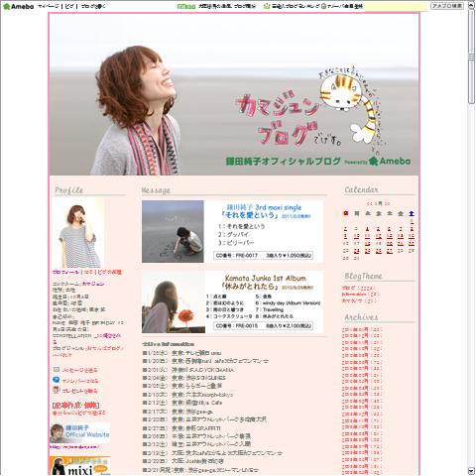The width and height of the screenshot is (476, 476).
Task: Click the gift box present icon
Action: [x=57, y=390]
